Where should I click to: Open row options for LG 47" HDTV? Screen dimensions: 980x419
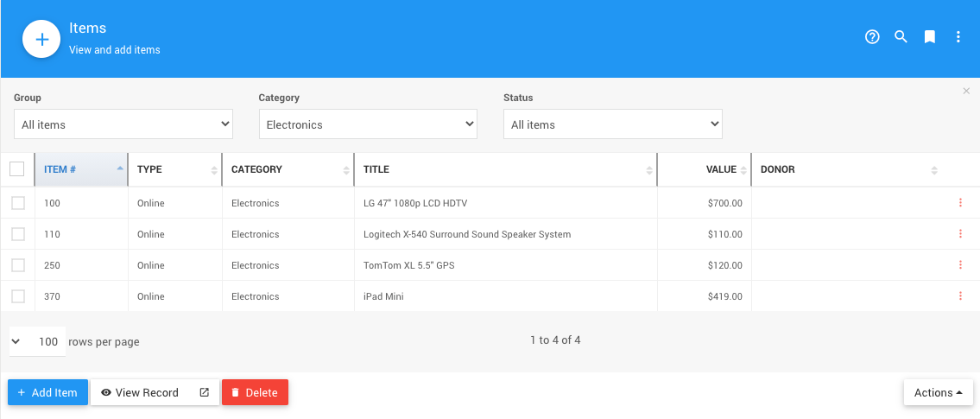click(960, 203)
